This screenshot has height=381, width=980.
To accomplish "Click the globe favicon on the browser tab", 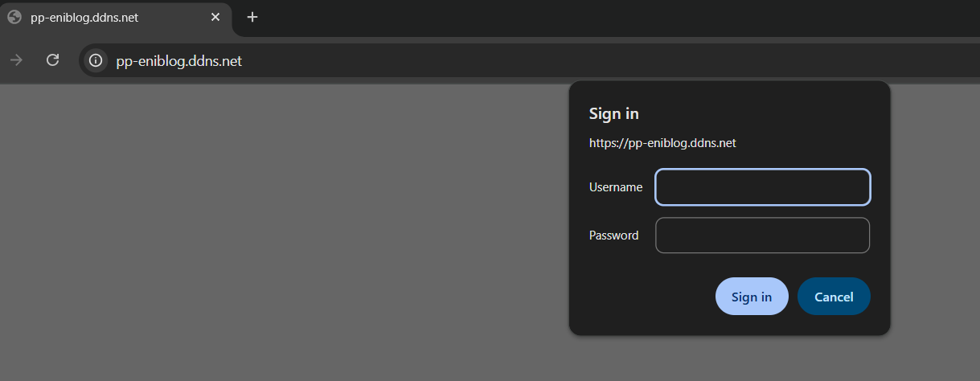I will tap(14, 17).
